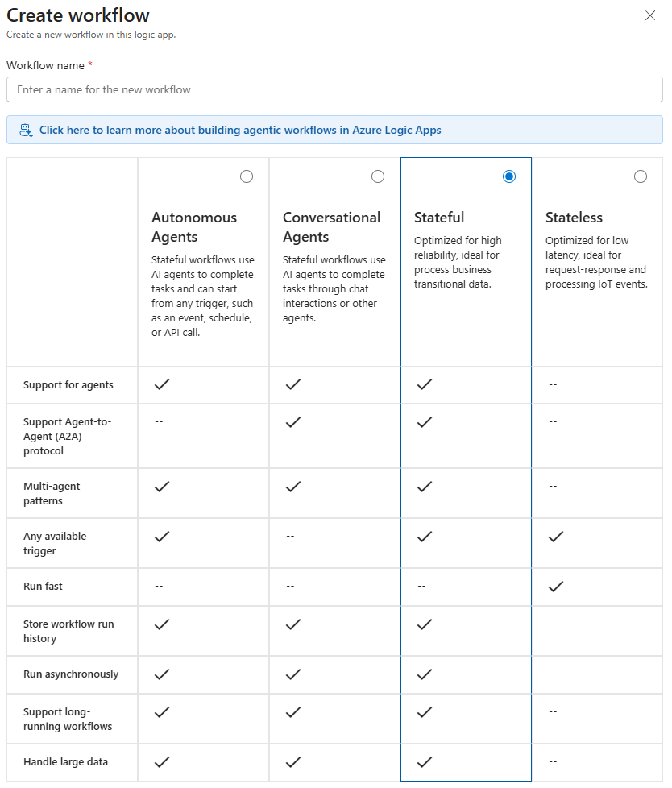Viewport: 672px width, 788px height.
Task: Choose the Stateless workflow radio button
Action: pyautogui.click(x=641, y=176)
